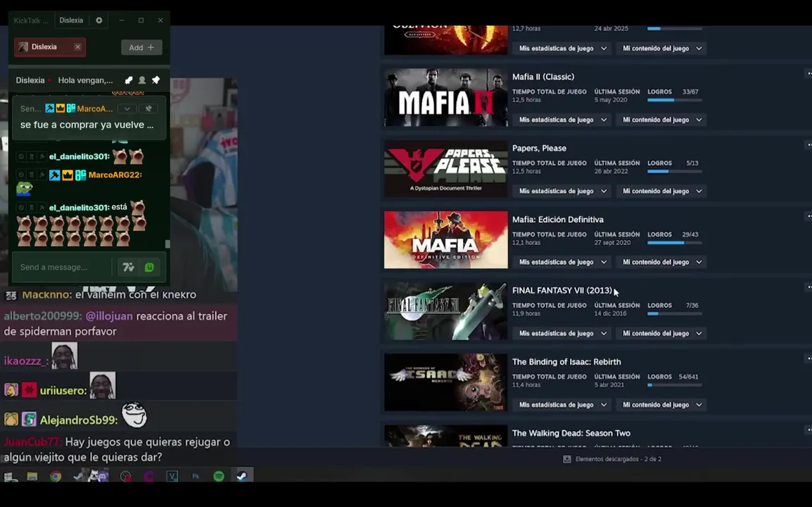Viewport: 812px width, 507px height.
Task: Click @illojuan mention in stream chat
Action: [x=109, y=316]
